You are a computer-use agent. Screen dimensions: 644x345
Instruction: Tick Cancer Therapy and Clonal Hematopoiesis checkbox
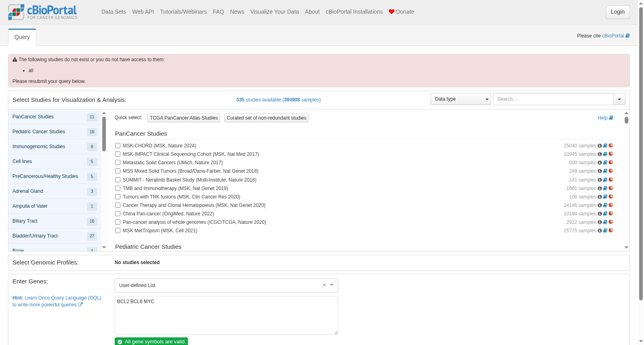pyautogui.click(x=118, y=205)
